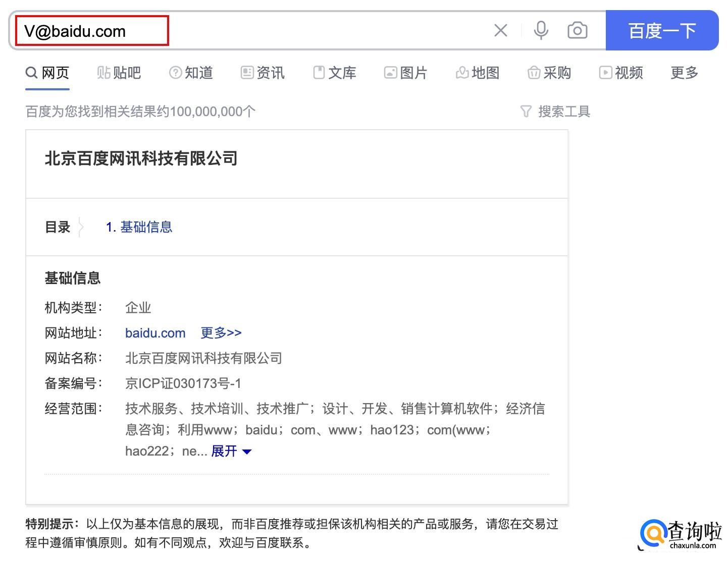The width and height of the screenshot is (728, 561).
Task: Click the microphone voice search icon
Action: pos(541,30)
